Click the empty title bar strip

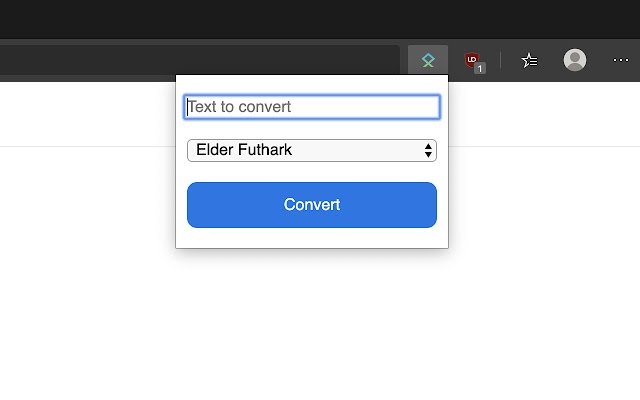[320, 18]
